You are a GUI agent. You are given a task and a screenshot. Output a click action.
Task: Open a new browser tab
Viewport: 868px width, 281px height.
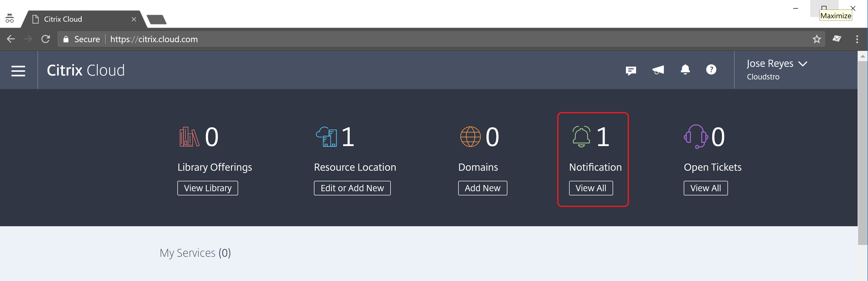[x=157, y=19]
